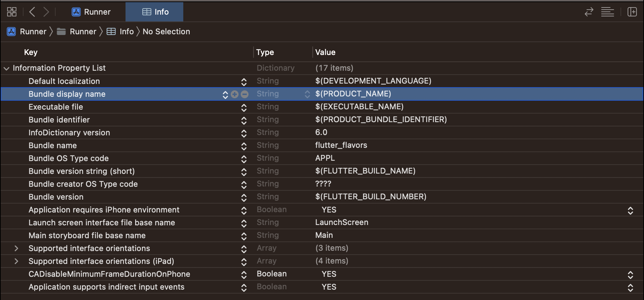Select the Executable file row

point(322,107)
